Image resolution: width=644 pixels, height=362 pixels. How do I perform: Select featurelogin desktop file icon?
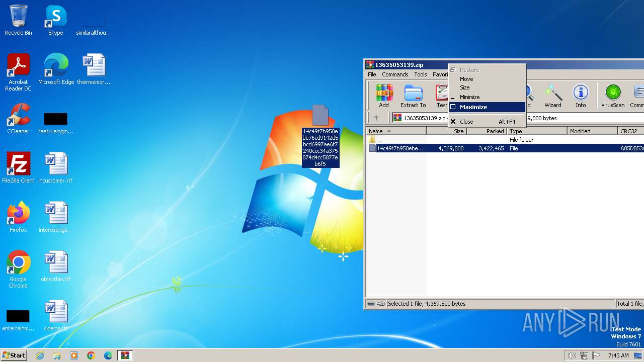pos(56,123)
